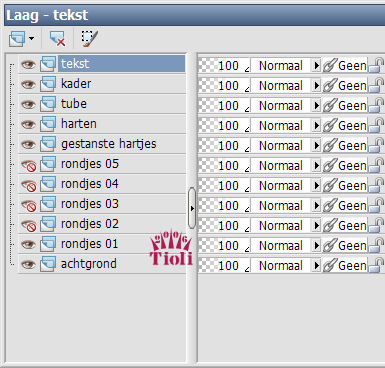
Task: Open the New Layer dropdown arrow
Action: [x=31, y=39]
